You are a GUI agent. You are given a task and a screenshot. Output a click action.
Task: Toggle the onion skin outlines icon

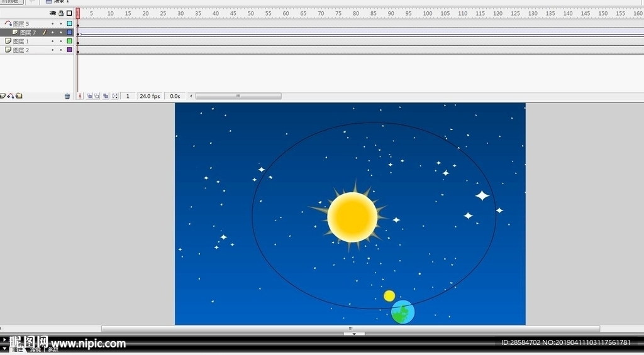(96, 96)
